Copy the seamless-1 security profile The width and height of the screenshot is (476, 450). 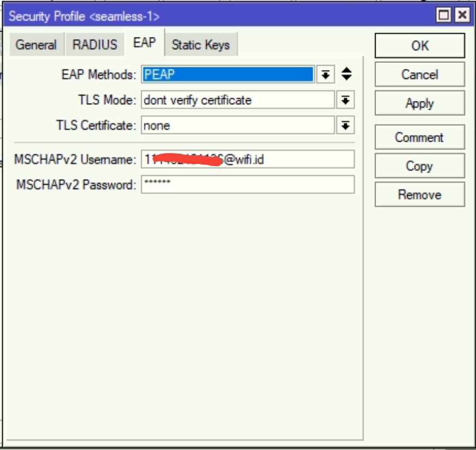click(x=419, y=166)
